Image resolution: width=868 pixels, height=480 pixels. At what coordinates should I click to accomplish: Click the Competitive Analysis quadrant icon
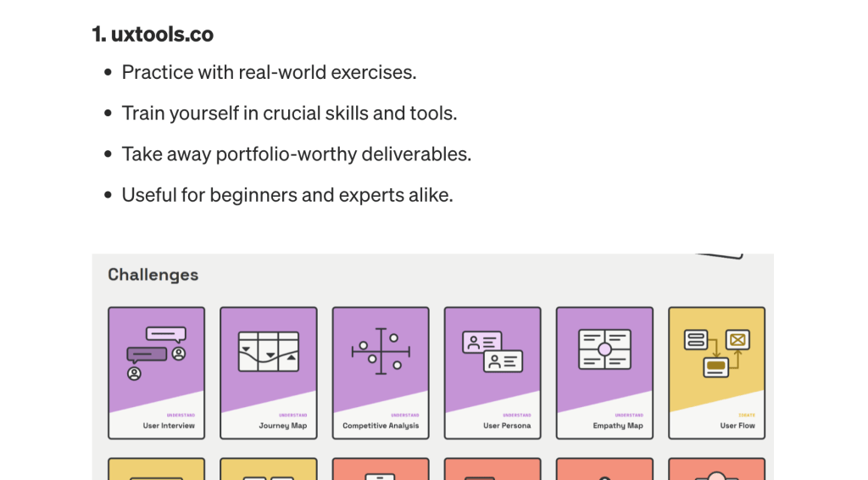pos(381,352)
